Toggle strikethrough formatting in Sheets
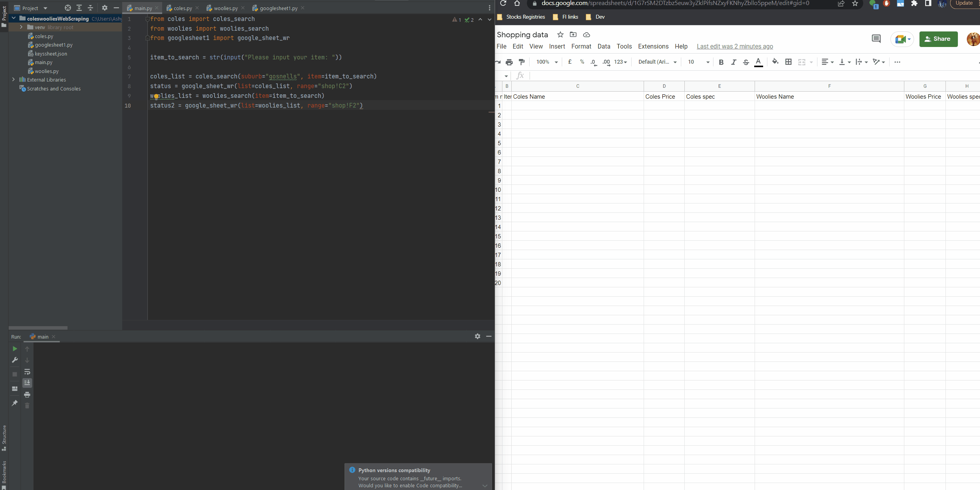The height and width of the screenshot is (490, 980). pyautogui.click(x=746, y=62)
